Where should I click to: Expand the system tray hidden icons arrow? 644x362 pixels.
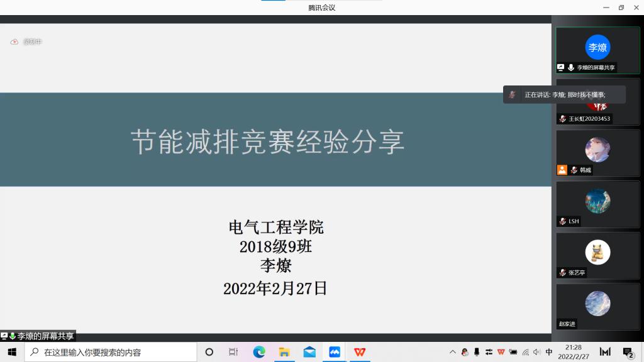point(452,352)
